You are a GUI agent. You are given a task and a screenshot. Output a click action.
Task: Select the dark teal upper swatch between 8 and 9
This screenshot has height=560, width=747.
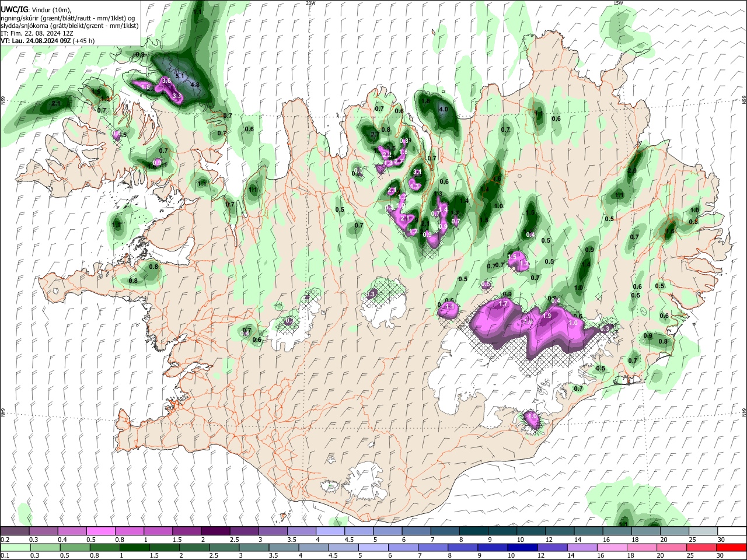click(x=473, y=531)
